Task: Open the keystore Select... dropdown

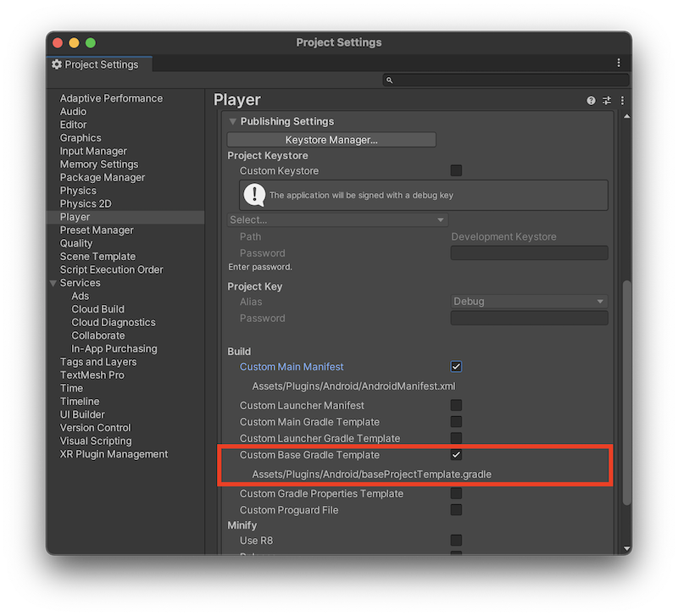Action: [337, 220]
